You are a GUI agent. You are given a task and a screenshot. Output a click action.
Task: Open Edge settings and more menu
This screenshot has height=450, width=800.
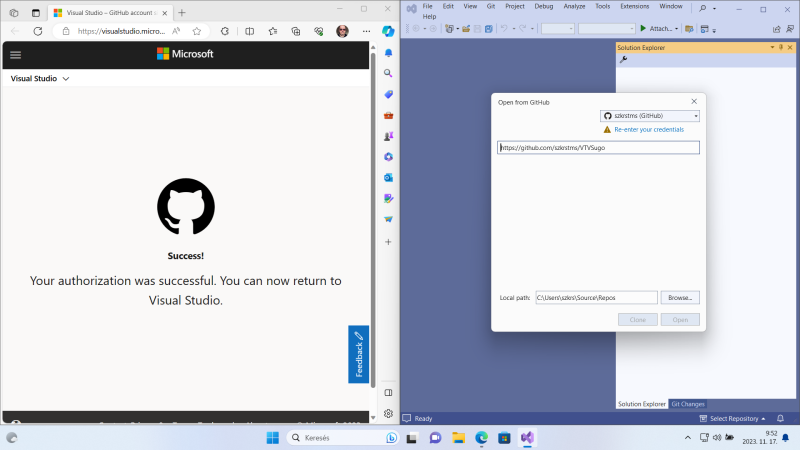coord(366,31)
